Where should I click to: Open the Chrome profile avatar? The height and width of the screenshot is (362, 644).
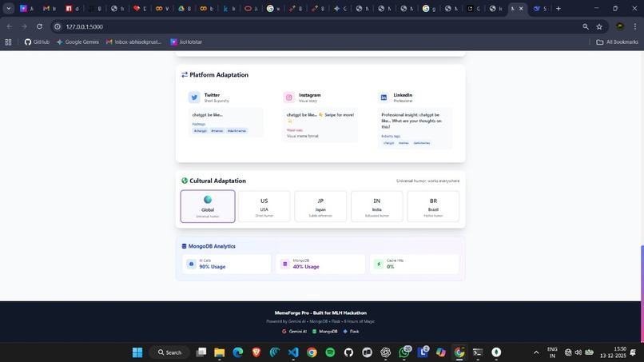(x=620, y=26)
